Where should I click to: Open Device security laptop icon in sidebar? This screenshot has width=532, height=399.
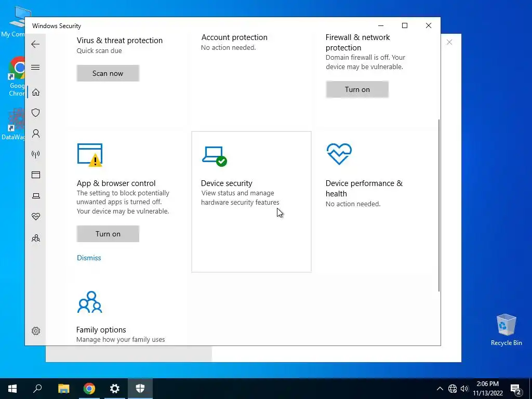click(36, 196)
